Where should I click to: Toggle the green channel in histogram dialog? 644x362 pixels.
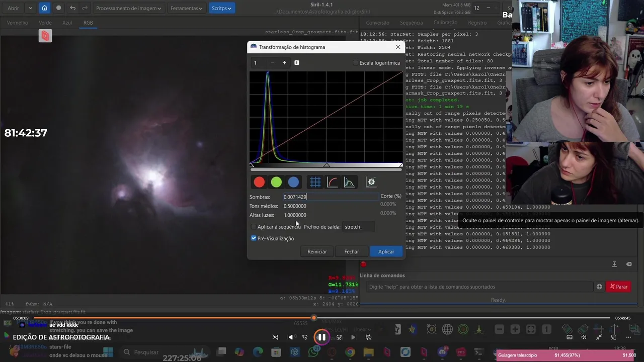pos(276,182)
